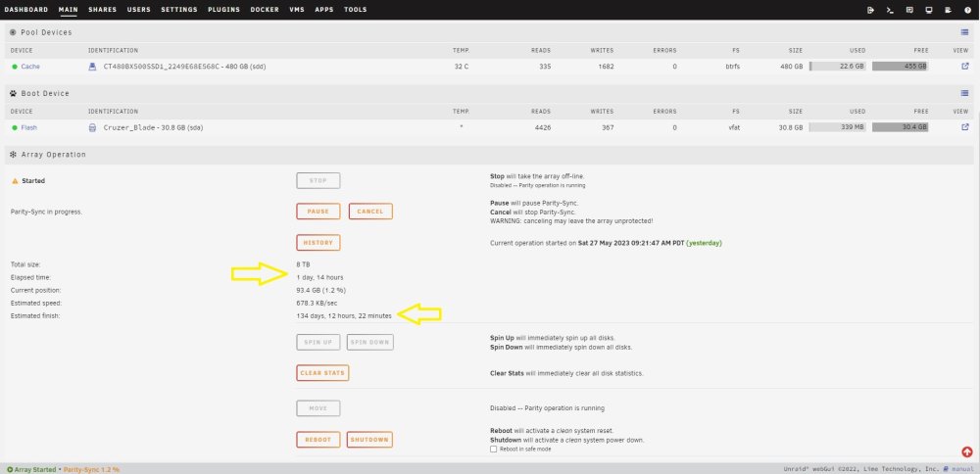Open the Flash view browse icon
Screen dimensions: 980x474
(x=965, y=127)
